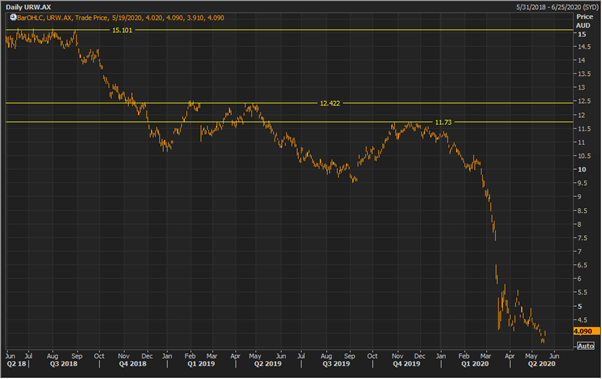Click the Mar month label above Q1 2020

click(486, 356)
